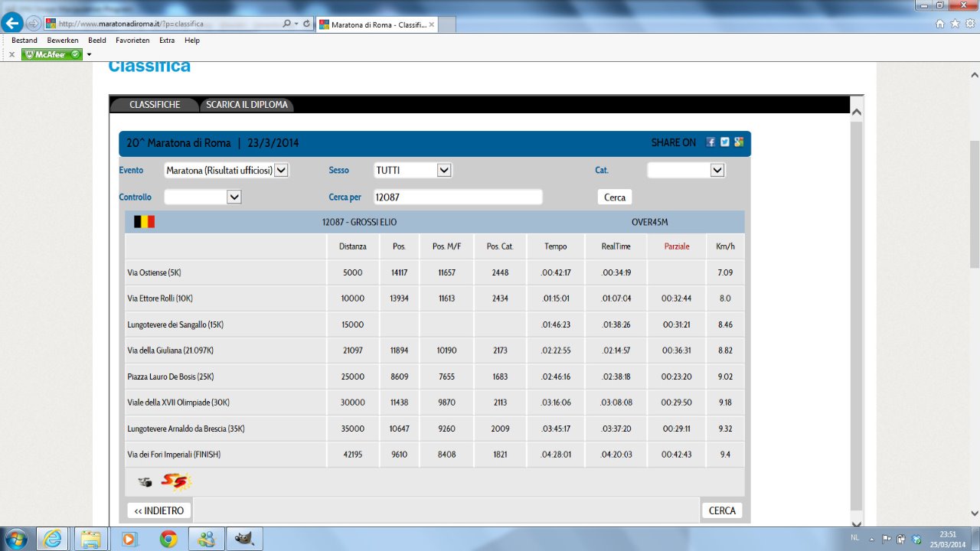Screen dimensions: 980x551
Task: Share results on Google Plus
Action: click(x=738, y=142)
